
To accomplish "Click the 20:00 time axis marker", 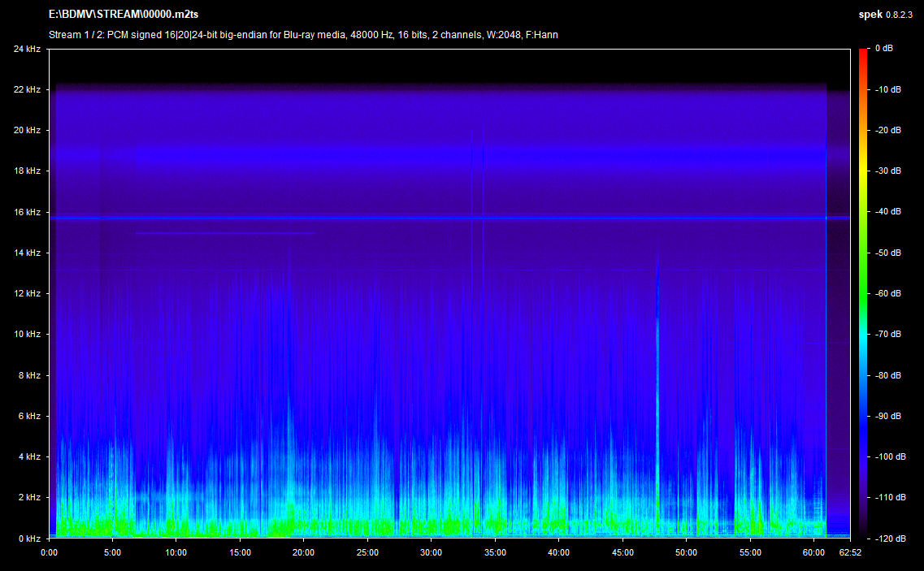I will [x=303, y=552].
